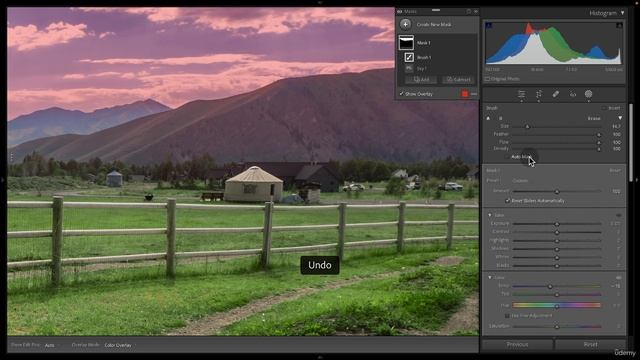Viewport: 640px width, 360px height.
Task: Switch brush to Erase mode
Action: click(594, 118)
